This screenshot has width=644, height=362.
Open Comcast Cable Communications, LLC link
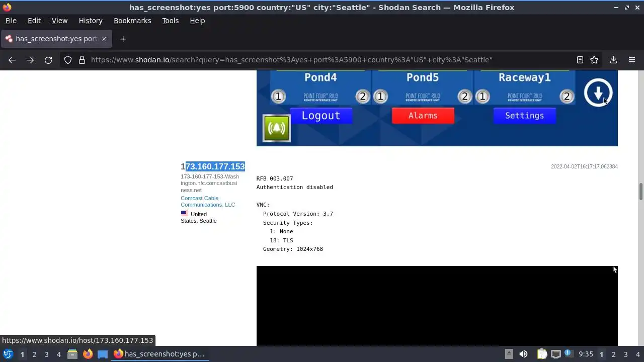coord(208,201)
